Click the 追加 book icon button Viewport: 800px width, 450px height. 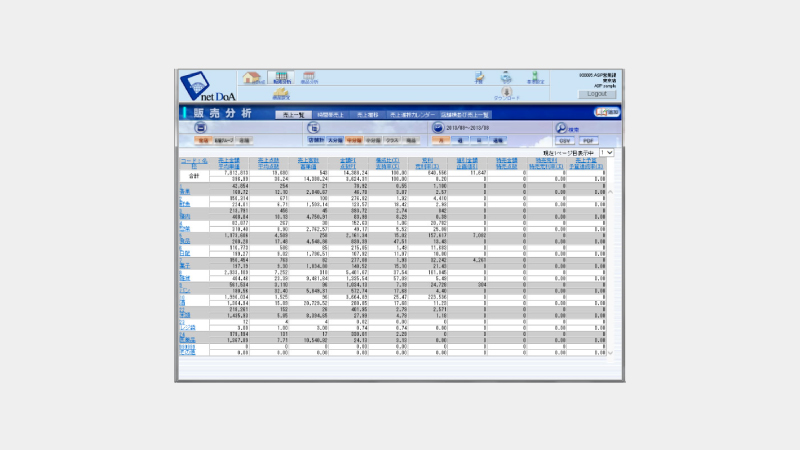pyautogui.click(x=607, y=112)
